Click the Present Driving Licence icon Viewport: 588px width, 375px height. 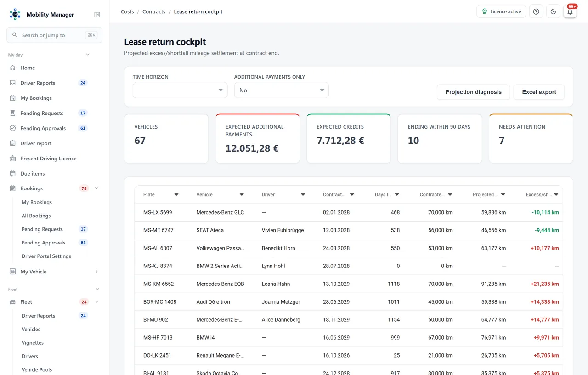point(12,159)
